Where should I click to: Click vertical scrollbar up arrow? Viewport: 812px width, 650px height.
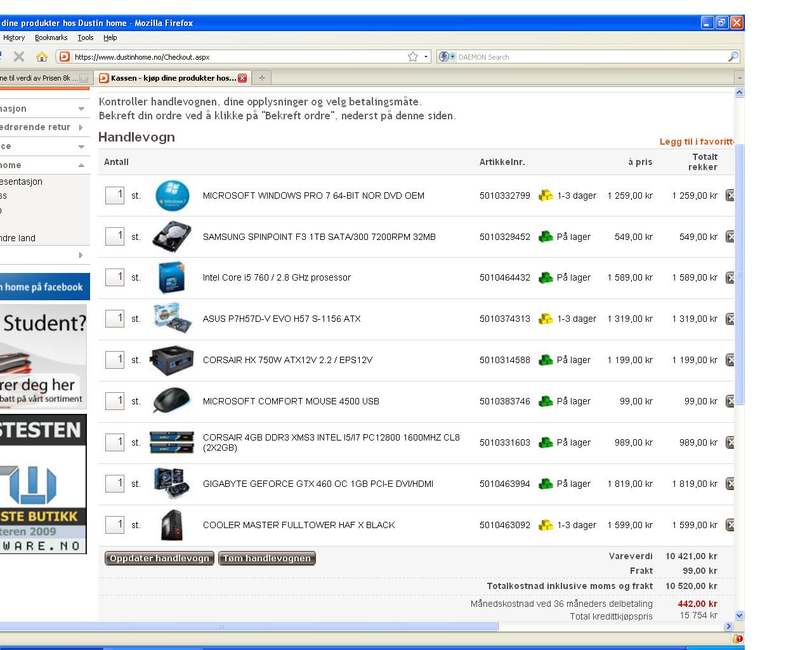point(739,93)
